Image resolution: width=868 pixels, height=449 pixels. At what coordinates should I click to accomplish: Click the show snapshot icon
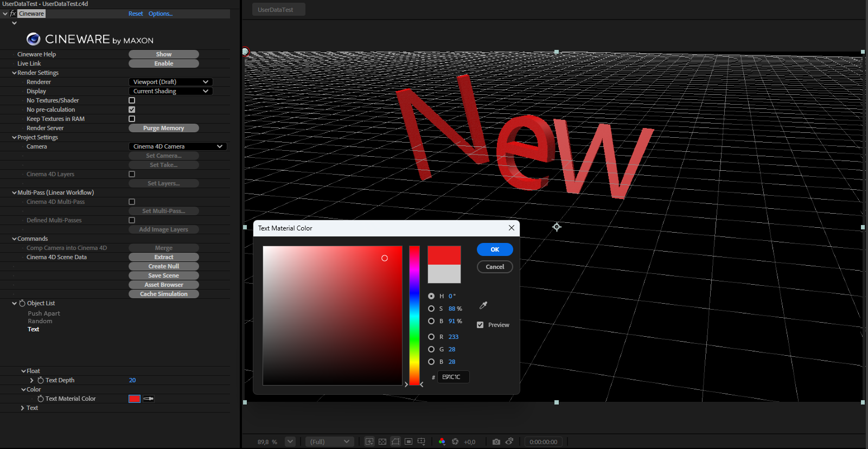click(509, 441)
